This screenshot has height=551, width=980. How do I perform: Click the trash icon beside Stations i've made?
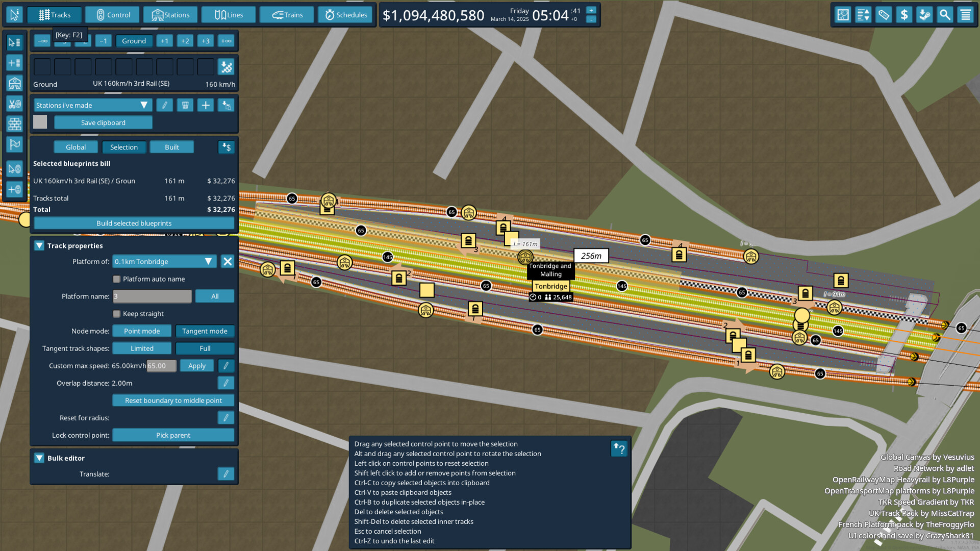tap(185, 105)
